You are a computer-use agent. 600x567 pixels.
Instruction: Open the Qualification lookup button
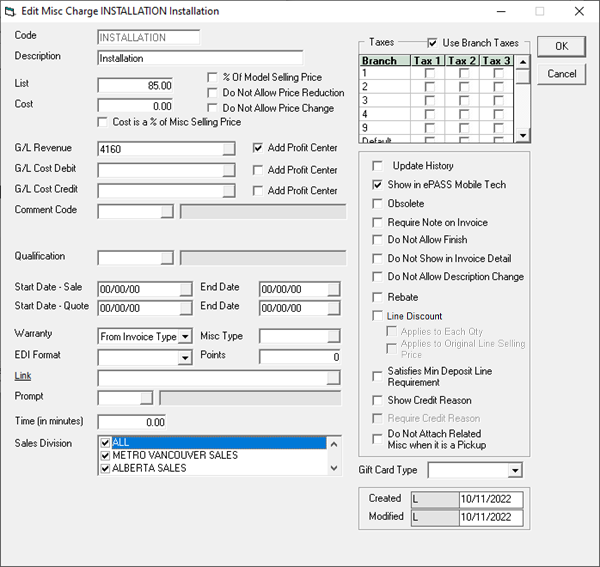[167, 258]
